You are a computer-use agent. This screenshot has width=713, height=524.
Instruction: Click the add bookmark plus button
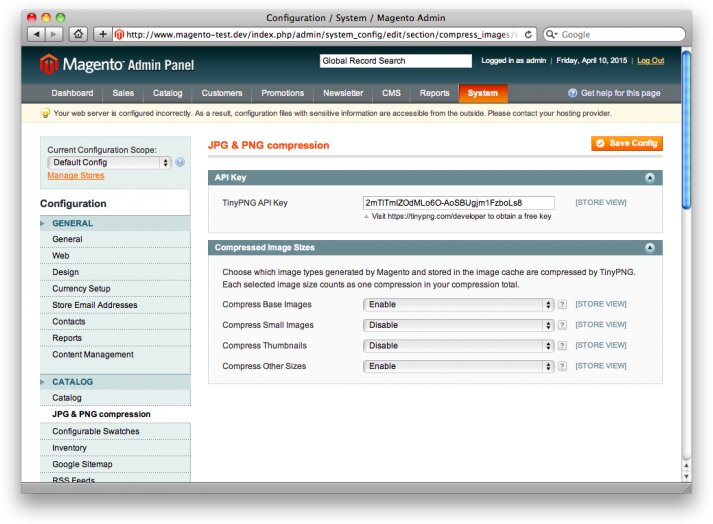[x=103, y=34]
